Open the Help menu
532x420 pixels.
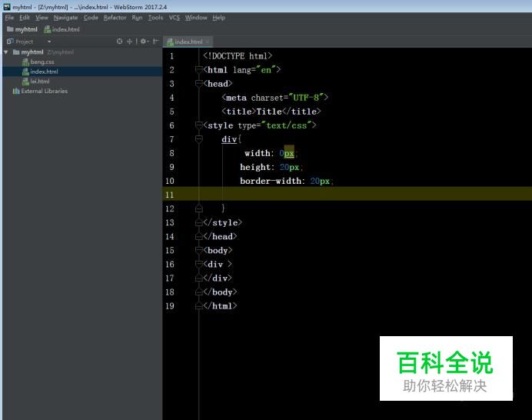click(219, 18)
